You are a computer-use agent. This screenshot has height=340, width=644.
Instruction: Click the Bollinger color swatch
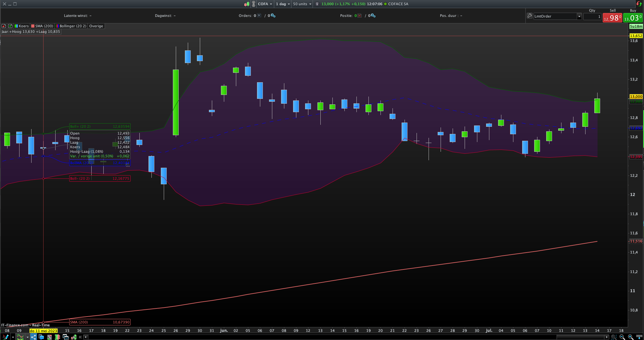click(57, 26)
